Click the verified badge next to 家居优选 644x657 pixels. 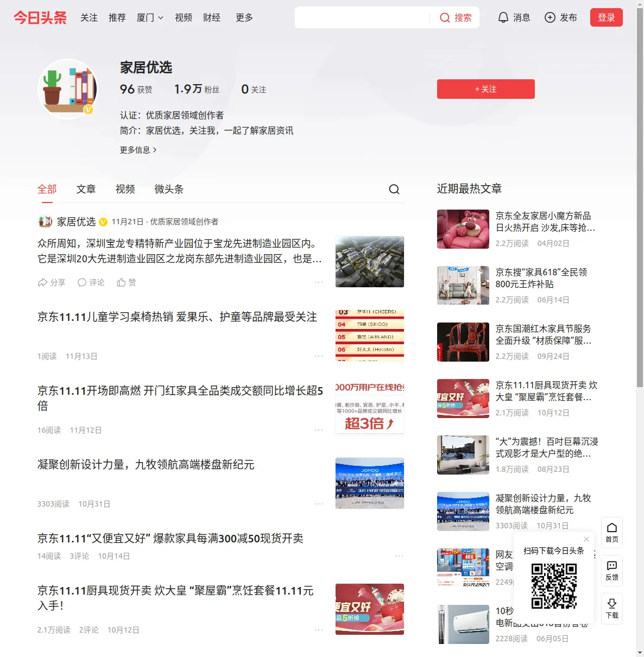[103, 222]
